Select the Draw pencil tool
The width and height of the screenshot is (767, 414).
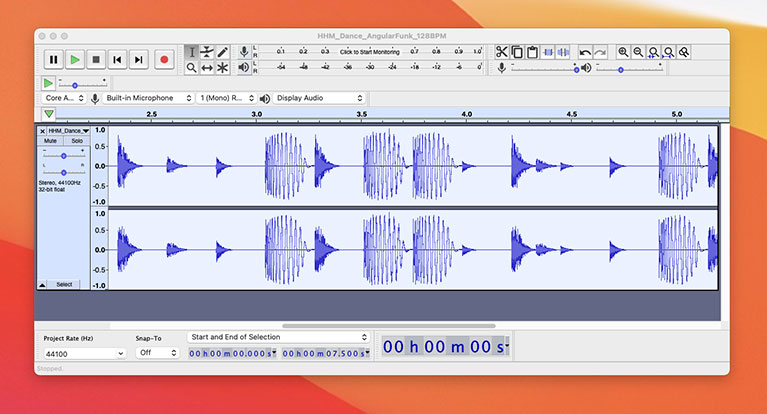(223, 52)
